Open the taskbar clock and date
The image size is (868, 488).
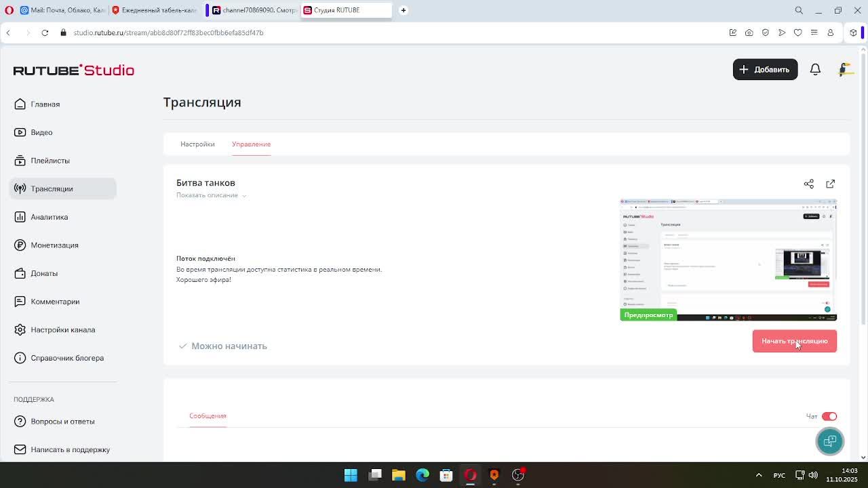point(842,475)
